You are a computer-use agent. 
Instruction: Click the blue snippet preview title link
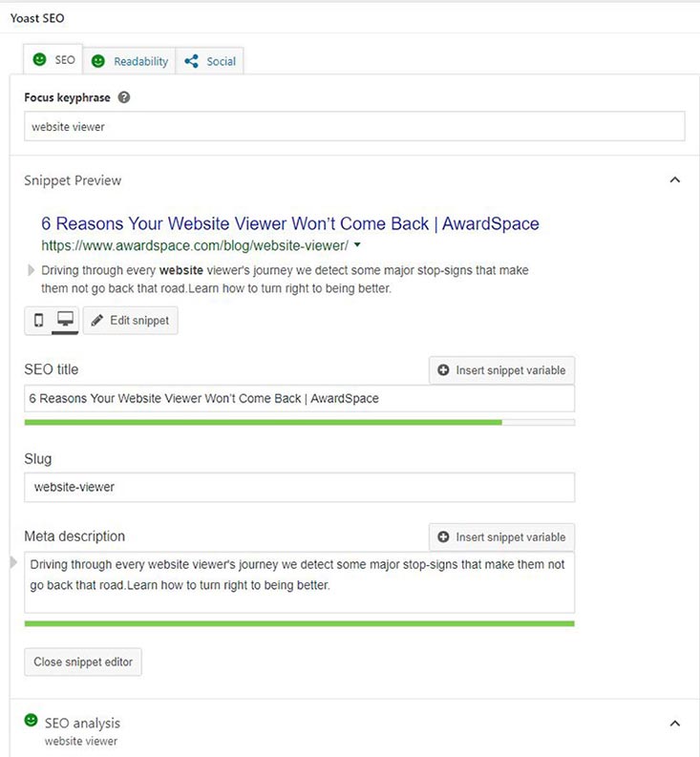point(289,224)
